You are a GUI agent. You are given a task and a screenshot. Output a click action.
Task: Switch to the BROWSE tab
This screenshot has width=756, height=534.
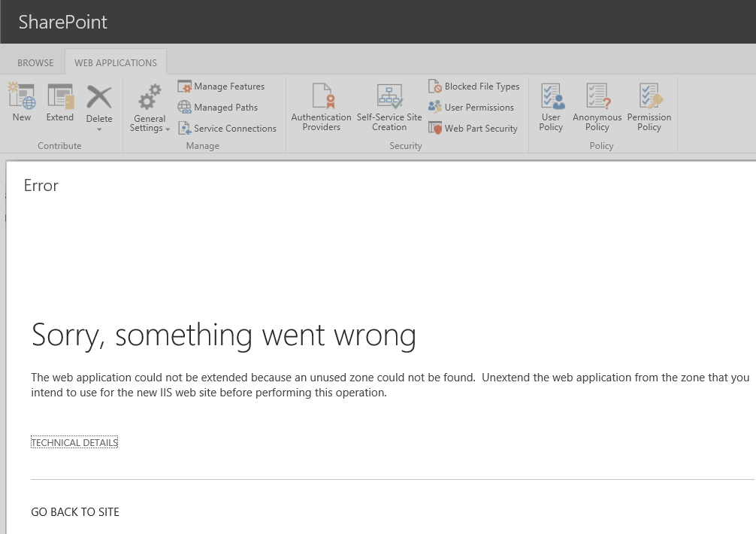[35, 62]
